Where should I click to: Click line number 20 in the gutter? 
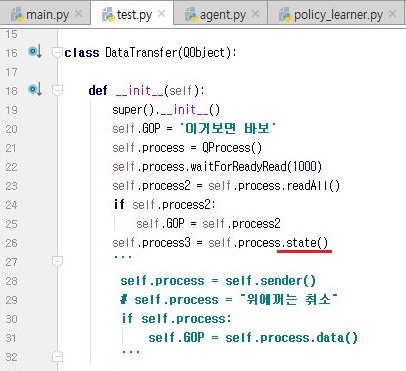(x=11, y=129)
